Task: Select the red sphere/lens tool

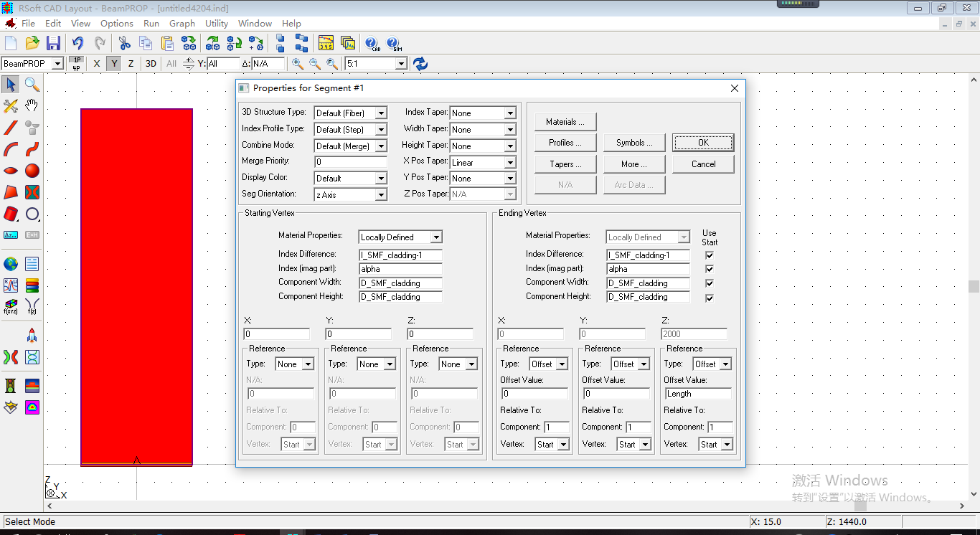Action: [x=32, y=171]
